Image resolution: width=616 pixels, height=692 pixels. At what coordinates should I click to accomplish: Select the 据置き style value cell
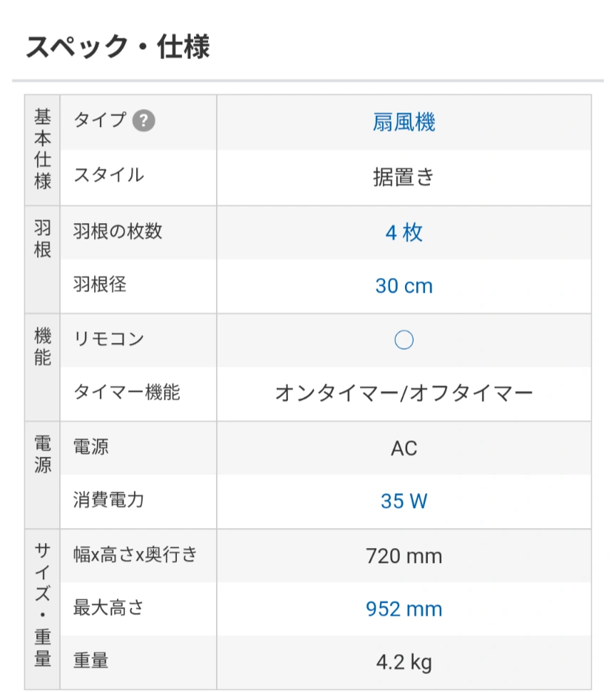pyautogui.click(x=404, y=177)
